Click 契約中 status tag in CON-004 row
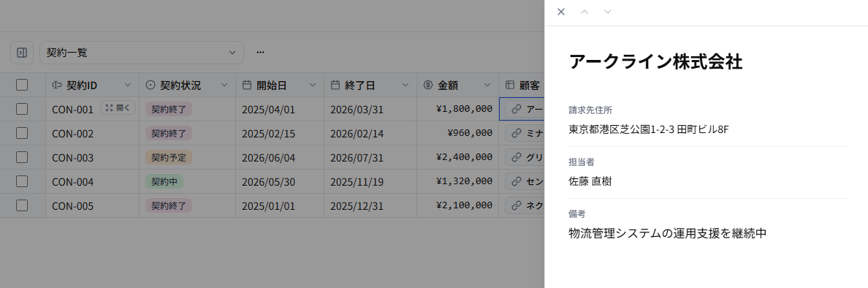This screenshot has width=868, height=288. click(x=164, y=181)
